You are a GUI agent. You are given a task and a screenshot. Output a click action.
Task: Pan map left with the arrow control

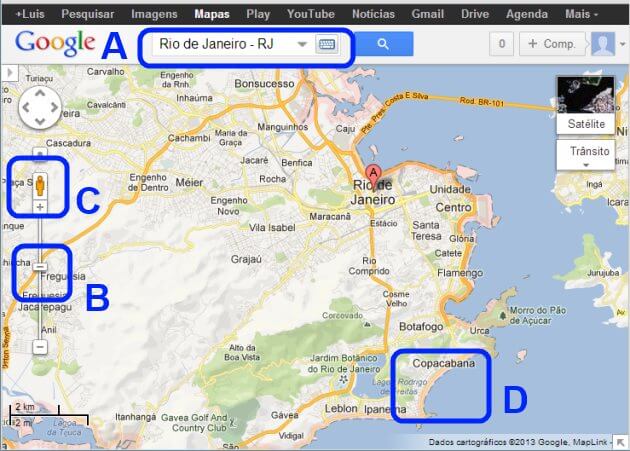click(x=26, y=107)
